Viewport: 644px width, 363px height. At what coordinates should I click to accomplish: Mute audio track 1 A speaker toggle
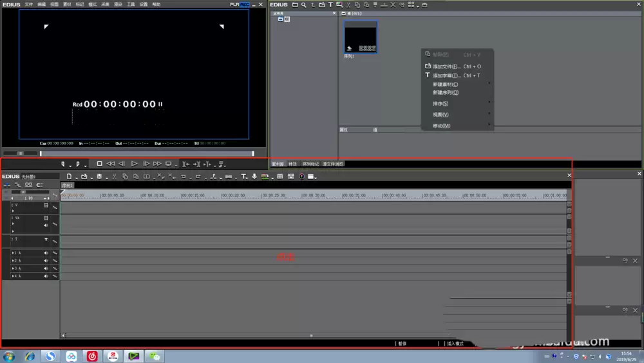click(x=46, y=253)
